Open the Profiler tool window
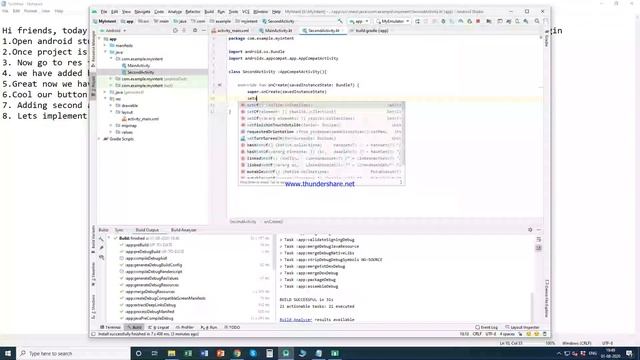The width and height of the screenshot is (640, 360). [185, 327]
